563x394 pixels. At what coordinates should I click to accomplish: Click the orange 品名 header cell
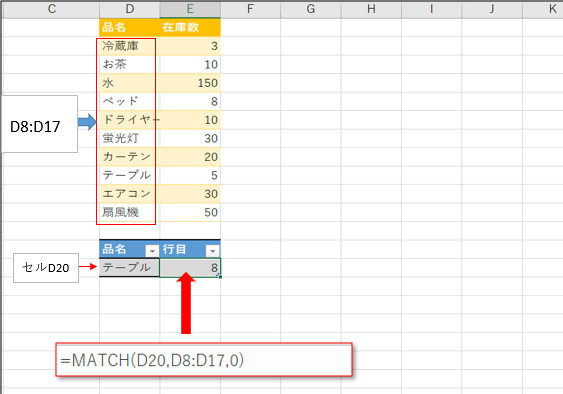click(x=130, y=27)
